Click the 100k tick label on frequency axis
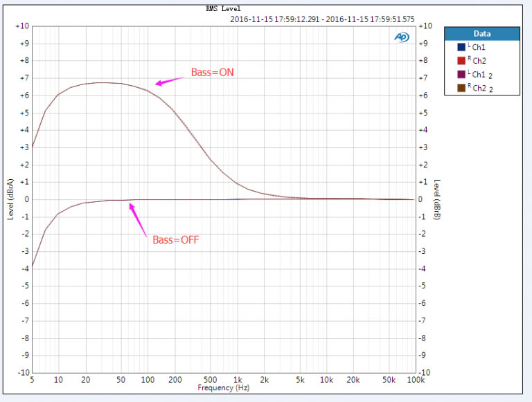 point(415,381)
